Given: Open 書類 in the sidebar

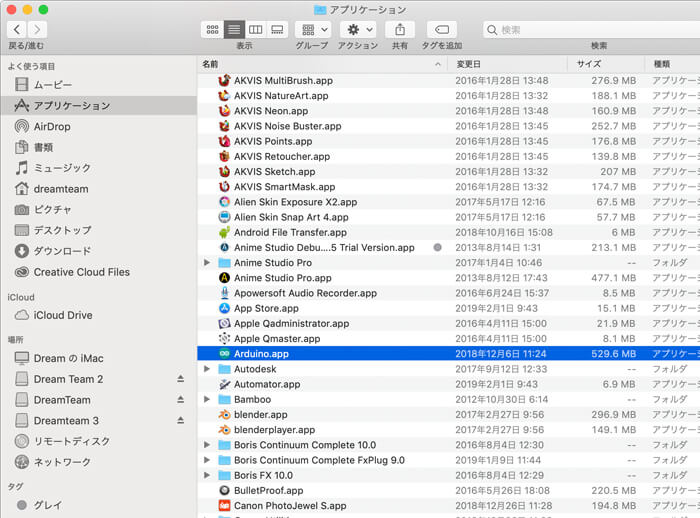Looking at the screenshot, I should (99, 147).
